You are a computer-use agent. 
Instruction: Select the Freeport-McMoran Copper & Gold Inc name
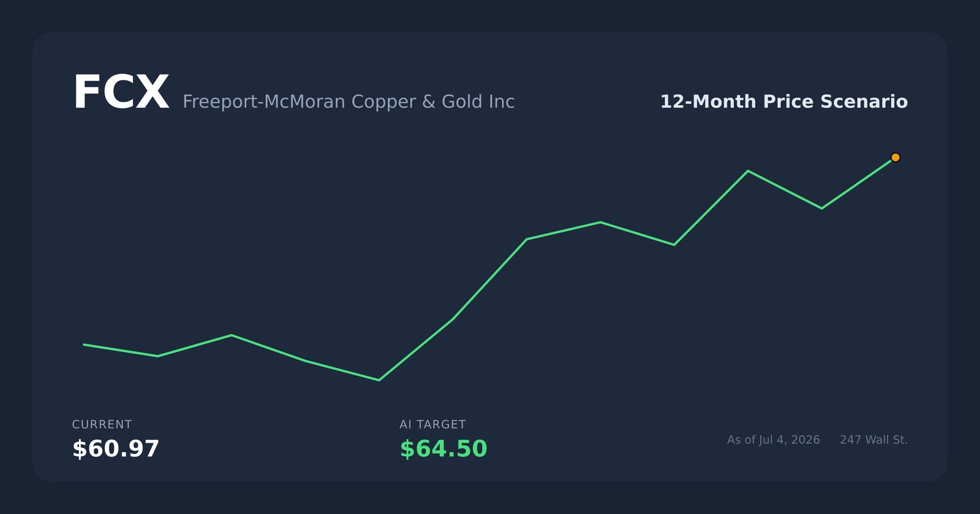349,102
